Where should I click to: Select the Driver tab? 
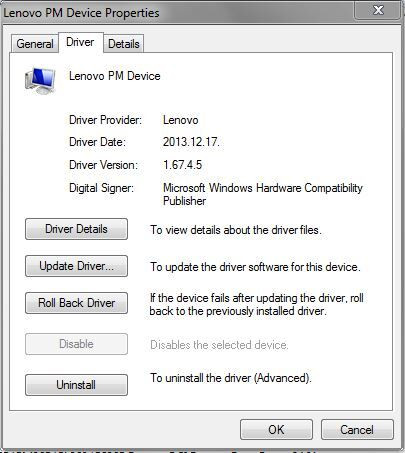coord(80,42)
